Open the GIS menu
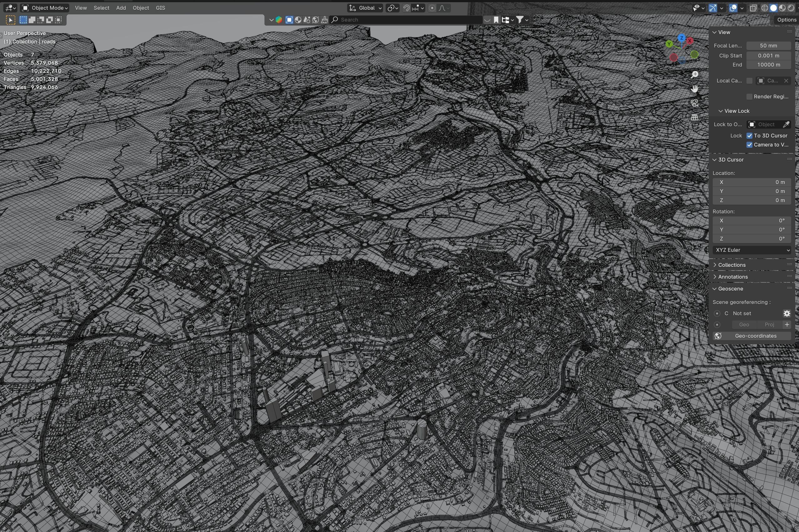The width and height of the screenshot is (799, 532). [x=160, y=8]
